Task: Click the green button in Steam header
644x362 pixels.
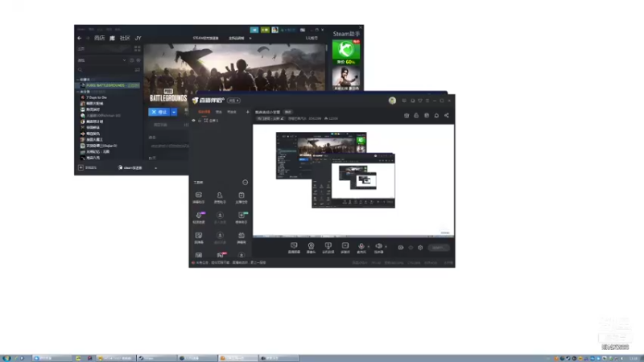Action: tap(265, 30)
